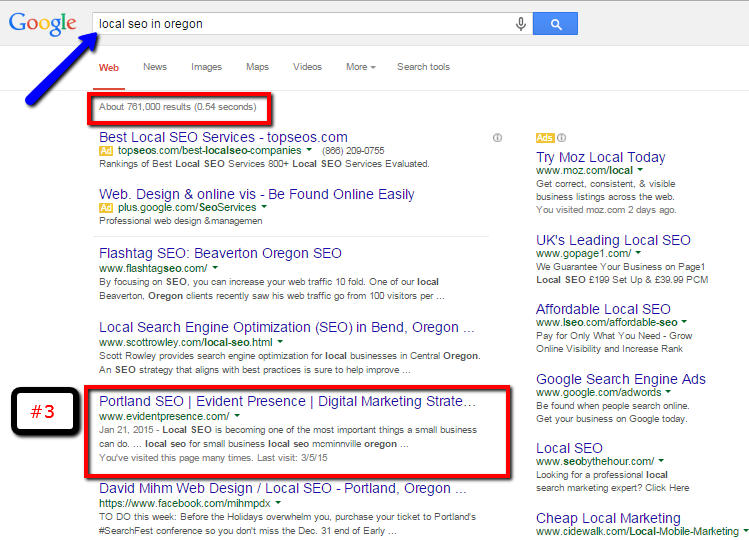Click the yellow Ad badge beside topseos.com
Viewport: 749px width, 540px height.
coord(106,151)
